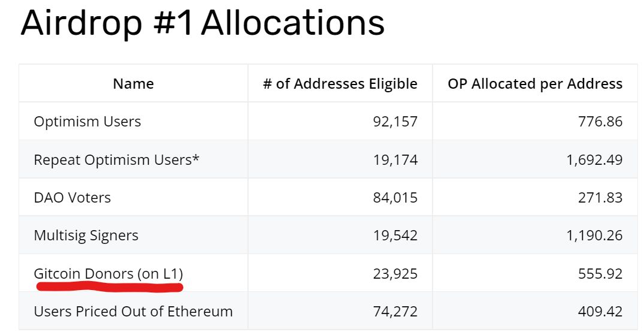This screenshot has height=335, width=644.
Task: Click the "Name" column header
Action: tap(133, 84)
